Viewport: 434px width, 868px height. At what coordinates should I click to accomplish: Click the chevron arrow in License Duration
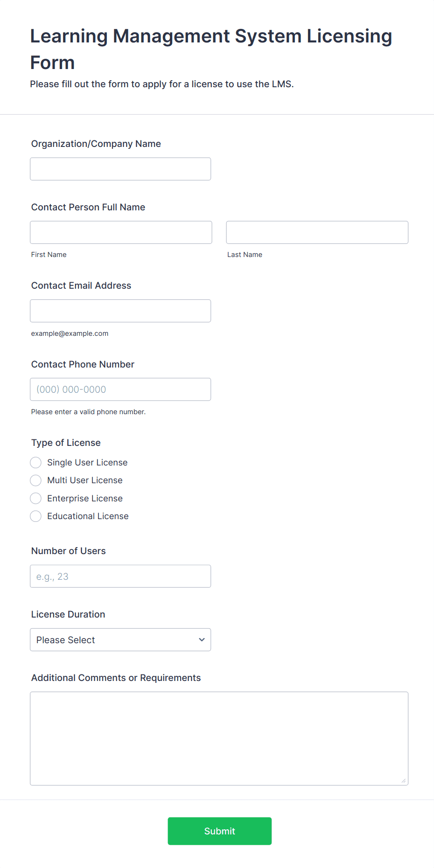pos(202,640)
